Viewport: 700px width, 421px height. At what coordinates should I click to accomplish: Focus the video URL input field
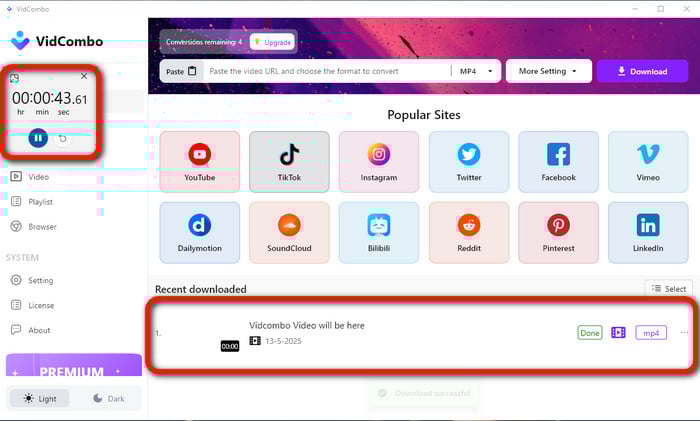click(x=327, y=71)
